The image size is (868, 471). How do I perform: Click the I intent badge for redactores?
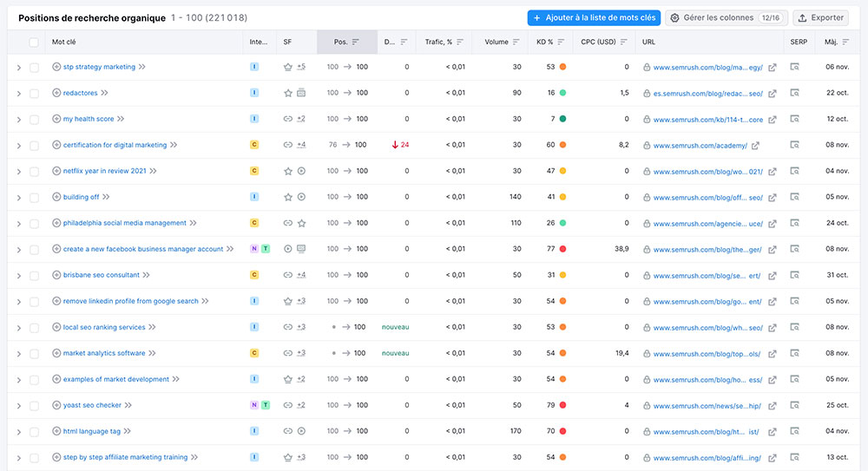[x=254, y=93]
